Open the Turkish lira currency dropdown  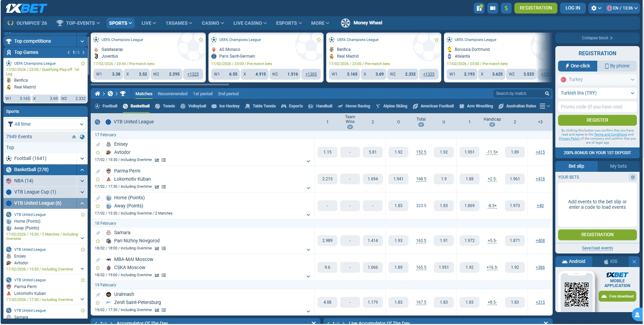coord(597,93)
